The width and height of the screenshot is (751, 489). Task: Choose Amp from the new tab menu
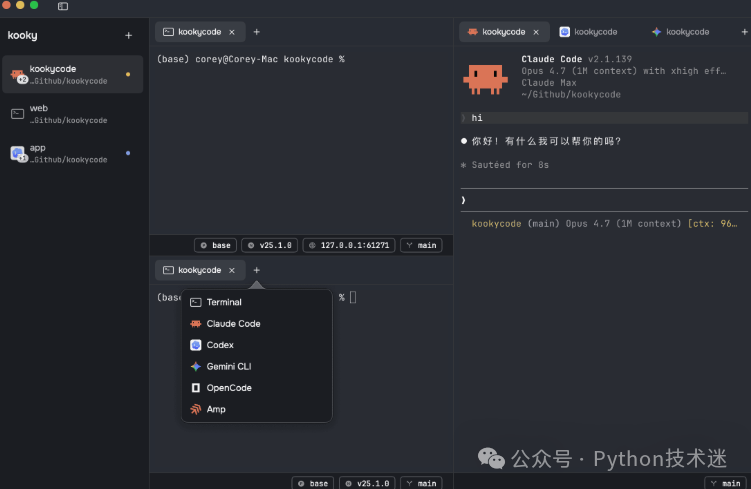tap(257, 409)
